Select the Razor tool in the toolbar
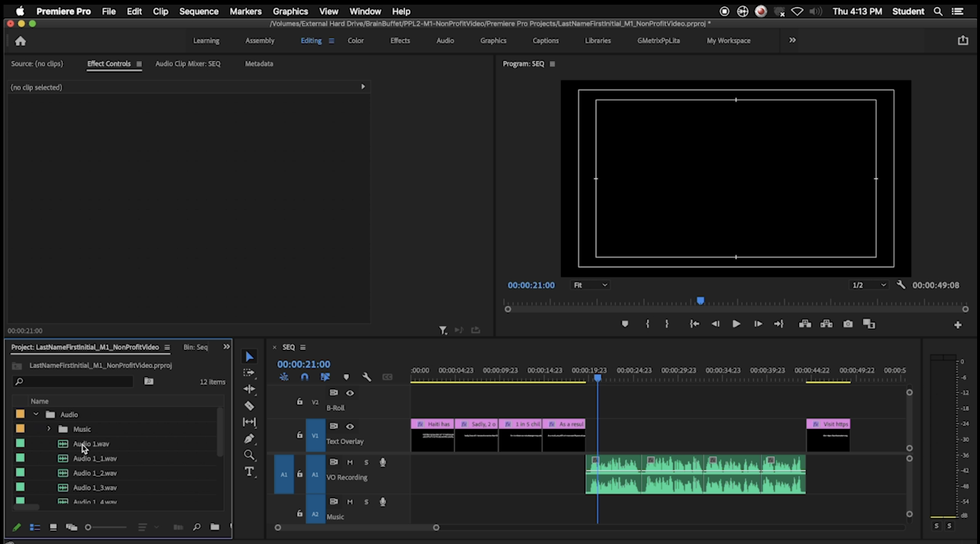 click(249, 406)
